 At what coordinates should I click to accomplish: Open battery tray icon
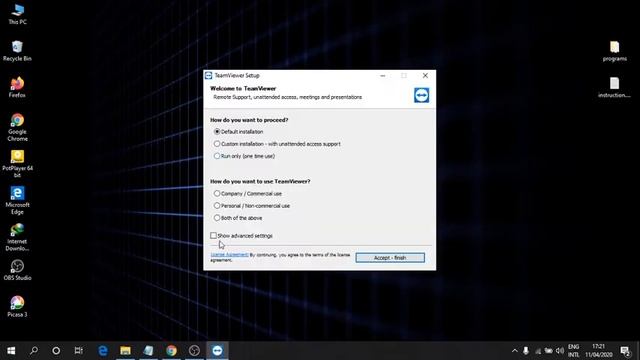pos(549,351)
